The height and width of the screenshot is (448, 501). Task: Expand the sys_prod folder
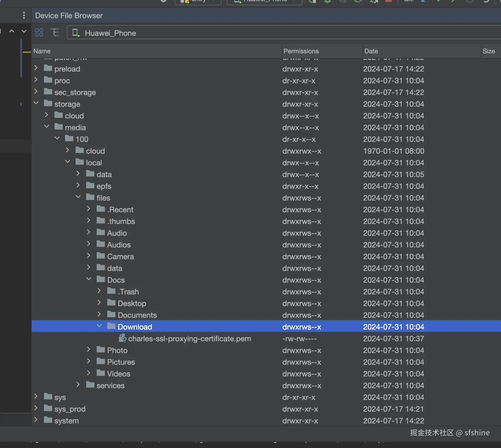(36, 408)
